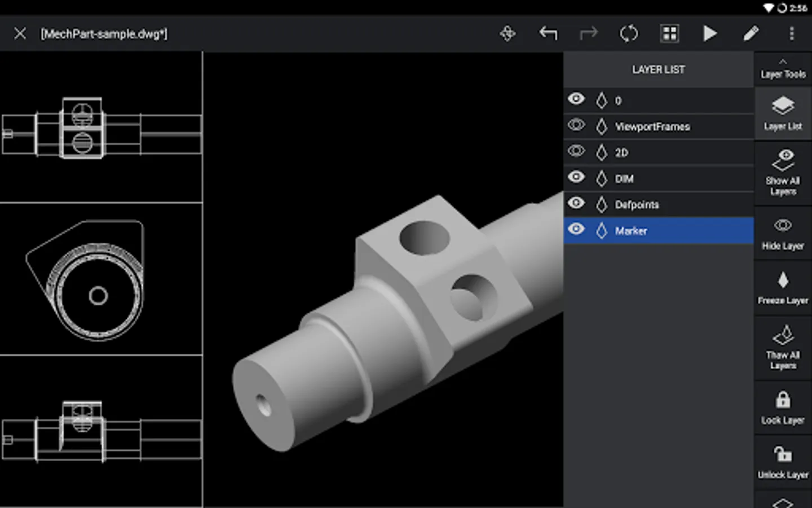Select the DIM layer name
812x508 pixels.
pos(624,179)
